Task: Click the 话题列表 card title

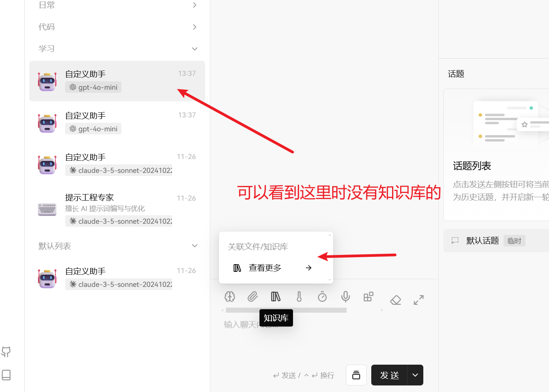Action: 472,166
